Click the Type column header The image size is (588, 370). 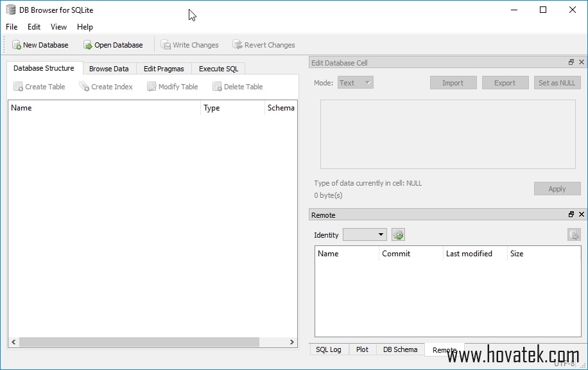tap(232, 108)
